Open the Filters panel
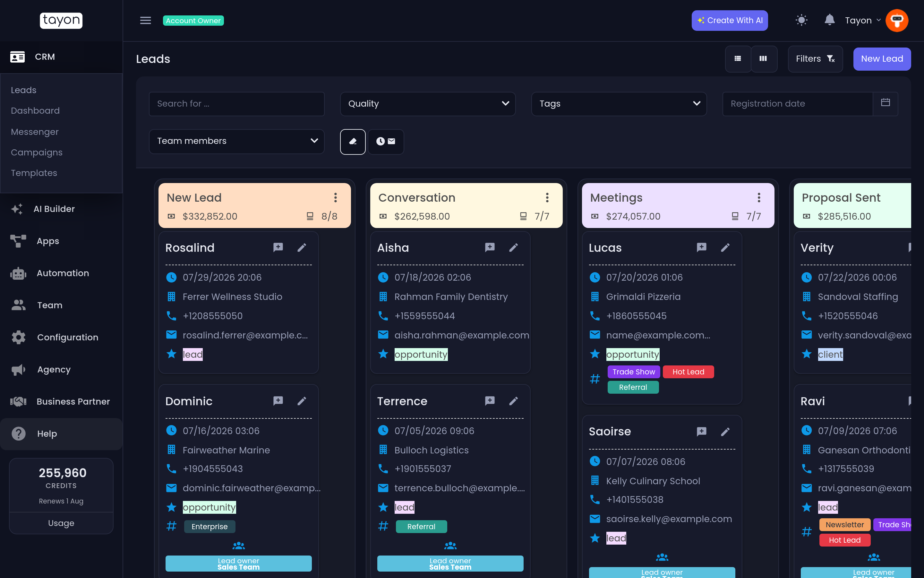This screenshot has height=578, width=924. tap(815, 59)
